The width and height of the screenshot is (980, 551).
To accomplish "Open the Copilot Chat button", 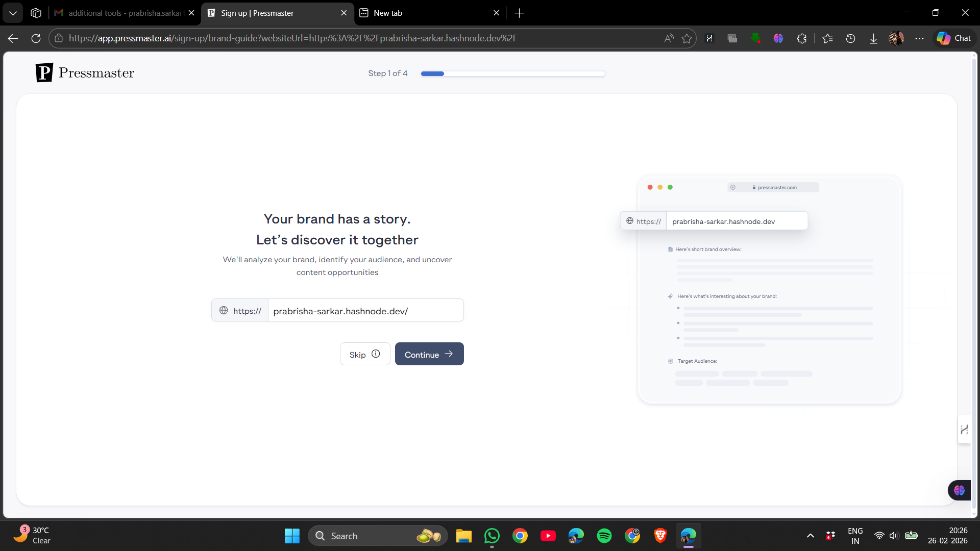I will pyautogui.click(x=954, y=38).
